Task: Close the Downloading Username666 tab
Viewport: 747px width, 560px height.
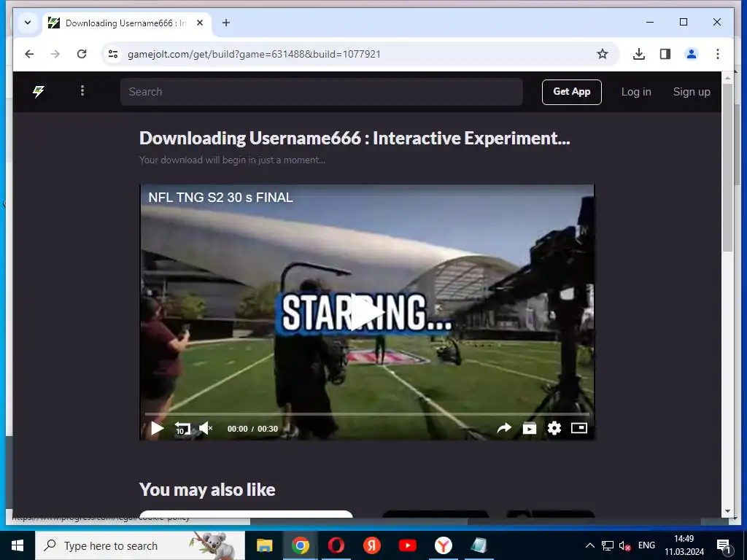Action: tap(200, 23)
